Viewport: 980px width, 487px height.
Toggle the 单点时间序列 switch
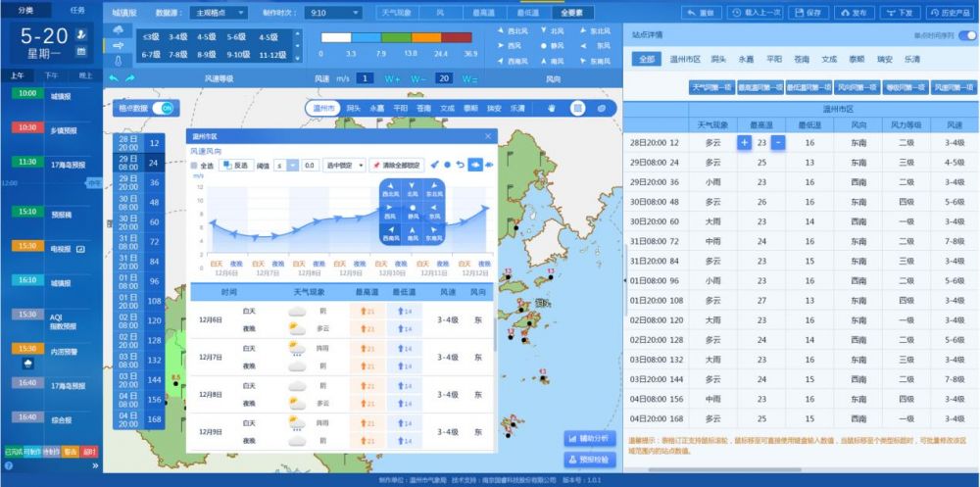[966, 34]
